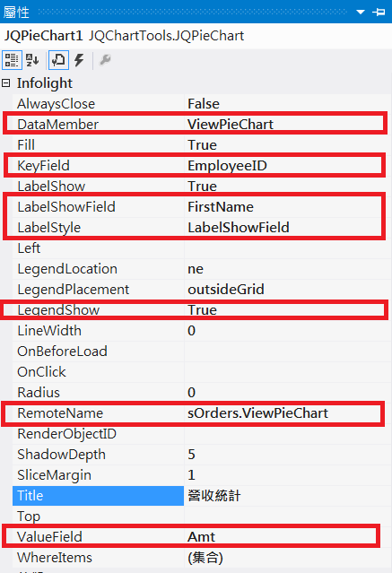Switch to Categorized view icon

[x=12, y=60]
